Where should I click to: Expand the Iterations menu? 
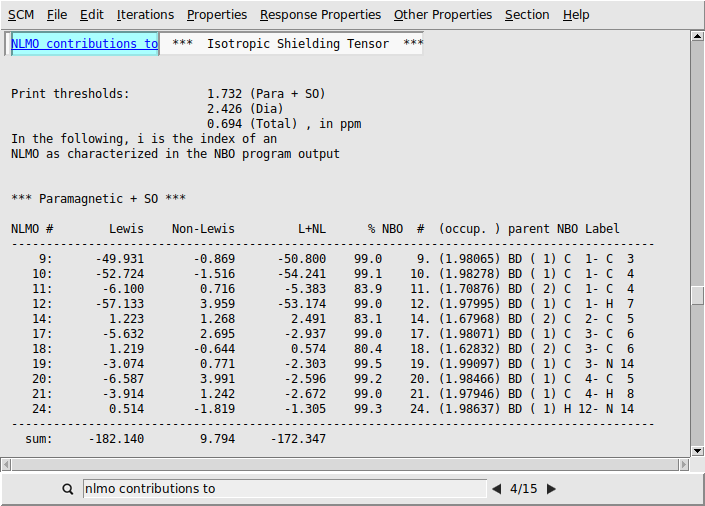(145, 15)
